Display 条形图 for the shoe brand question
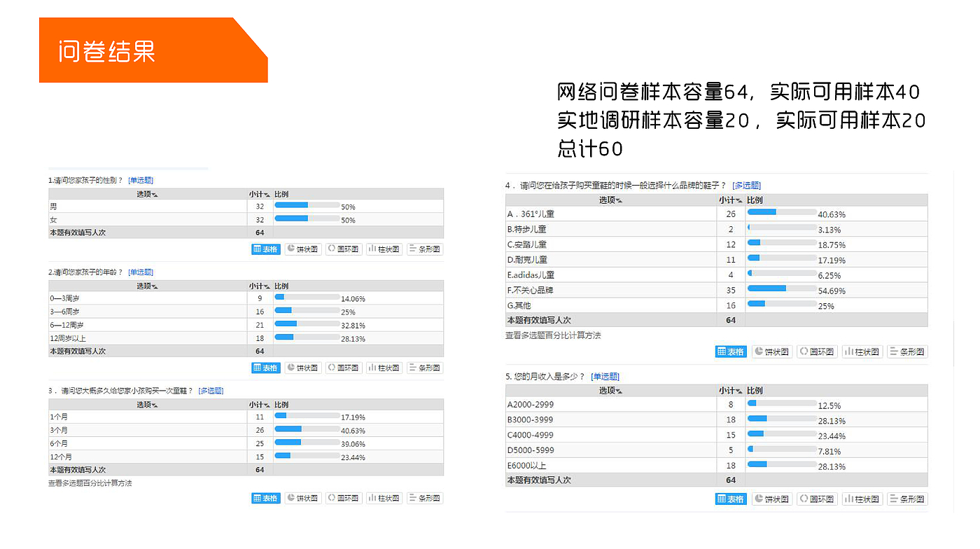 click(x=907, y=352)
